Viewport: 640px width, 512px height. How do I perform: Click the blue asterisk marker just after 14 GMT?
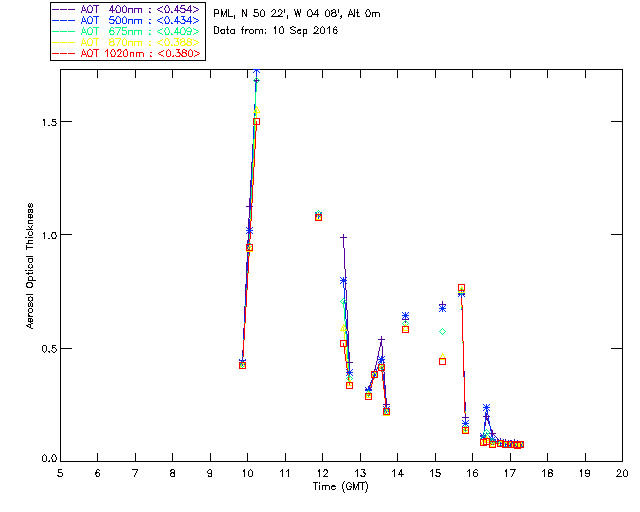pyautogui.click(x=405, y=316)
